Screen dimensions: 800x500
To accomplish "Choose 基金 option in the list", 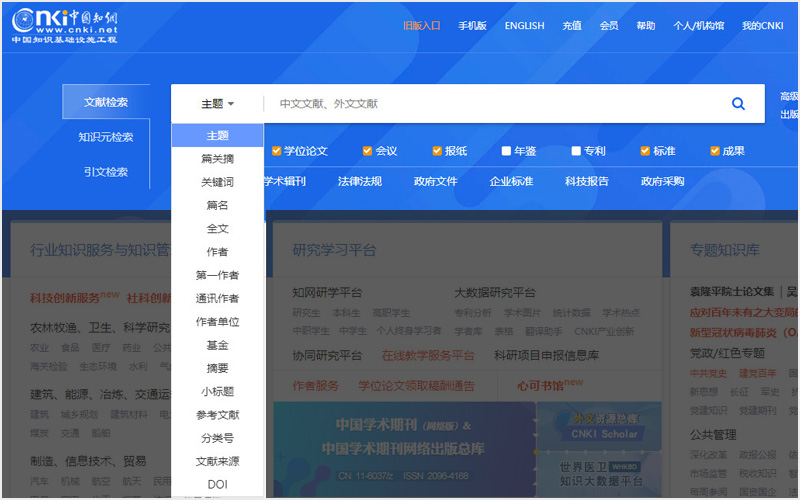I will (x=217, y=345).
